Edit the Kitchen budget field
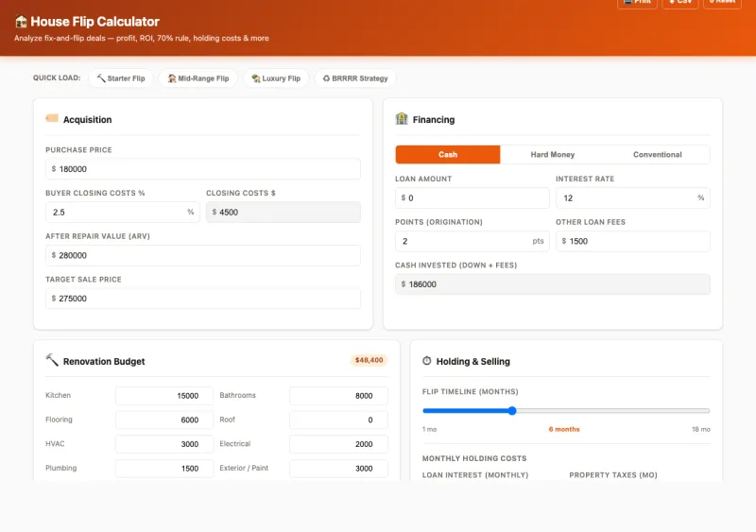756x532 pixels. (164, 396)
